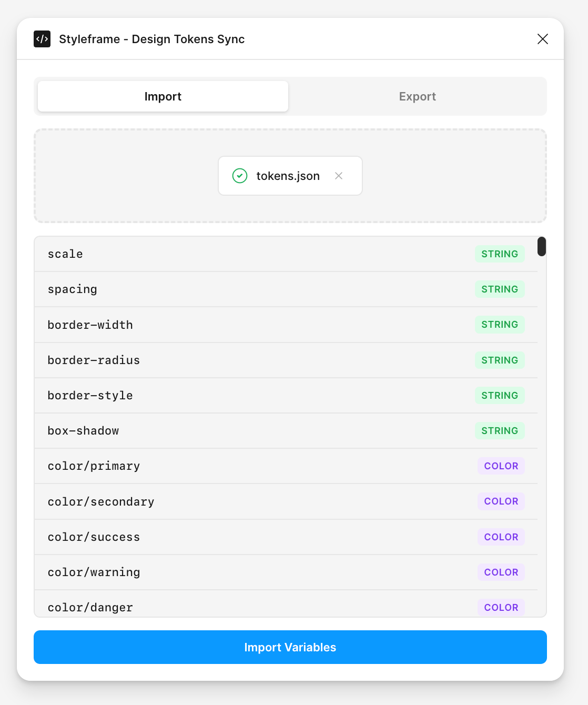Image resolution: width=588 pixels, height=705 pixels.
Task: Click the green checkmark on tokens.json chip
Action: click(x=239, y=176)
